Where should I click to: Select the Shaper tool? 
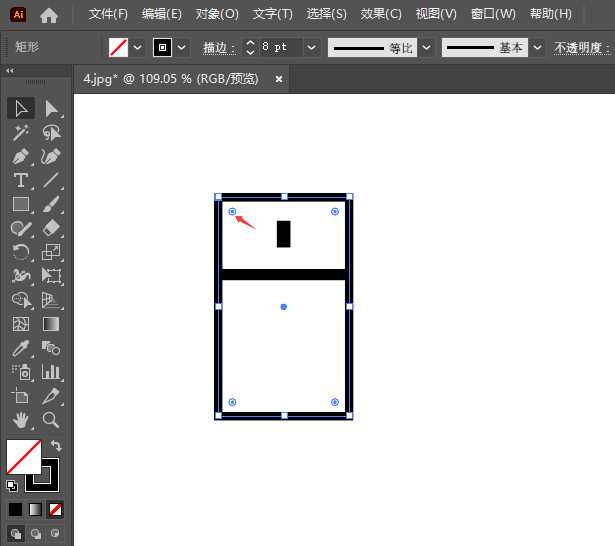[21, 228]
